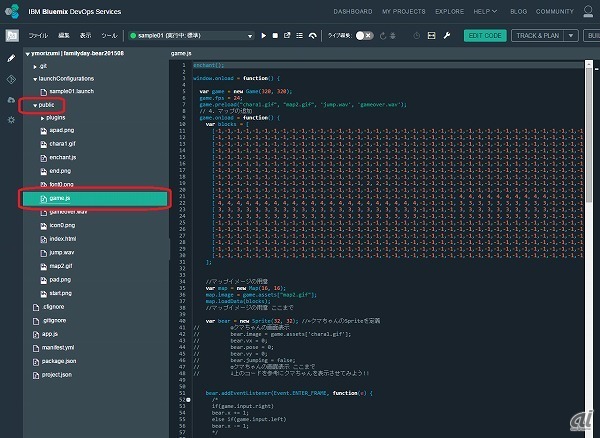Click the EDIT CODE button
This screenshot has height=438, width=600.
pyautogui.click(x=485, y=35)
